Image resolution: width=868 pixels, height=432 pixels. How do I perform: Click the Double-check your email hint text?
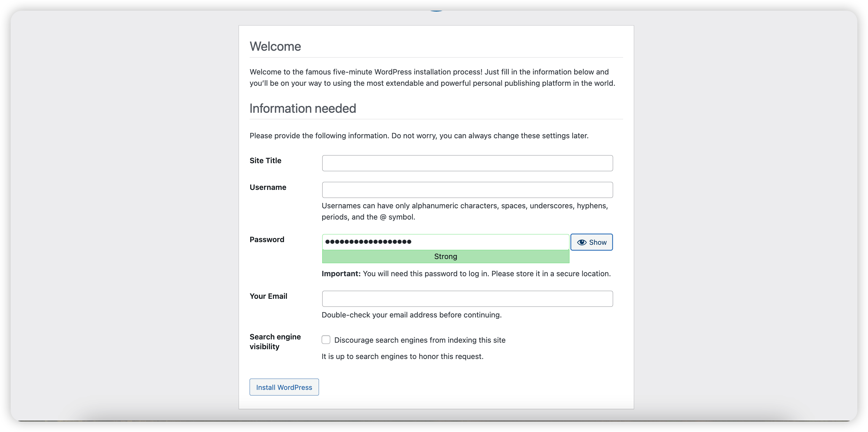point(411,315)
